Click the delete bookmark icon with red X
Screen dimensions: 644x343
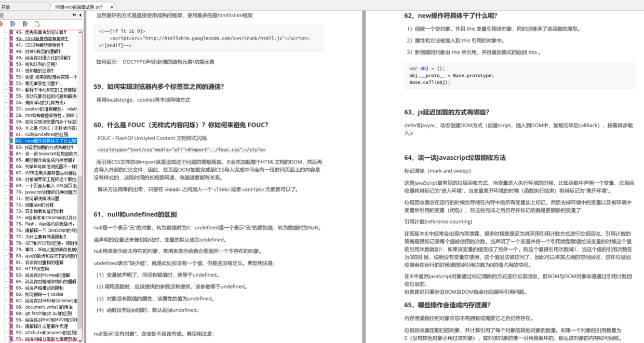pos(2,24)
